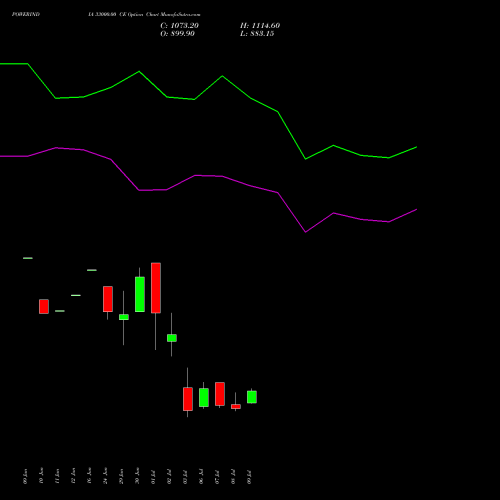Select the red candle for 10 Jun

click(44, 306)
